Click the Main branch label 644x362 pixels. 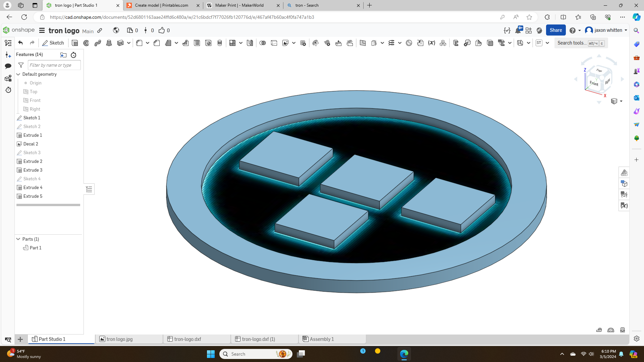click(88, 31)
